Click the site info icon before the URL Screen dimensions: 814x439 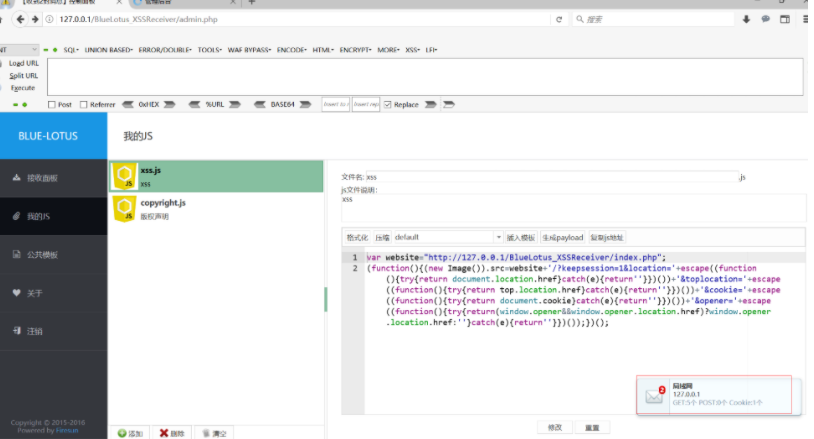click(x=49, y=19)
